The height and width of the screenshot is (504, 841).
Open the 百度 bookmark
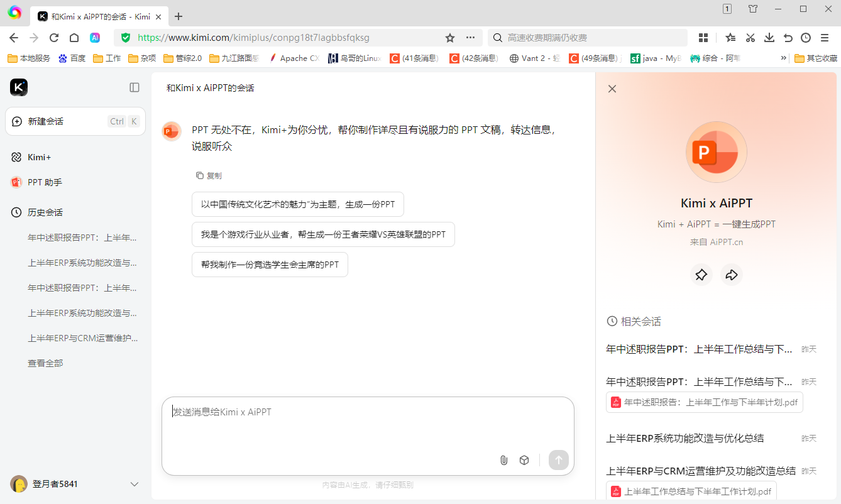tap(72, 58)
